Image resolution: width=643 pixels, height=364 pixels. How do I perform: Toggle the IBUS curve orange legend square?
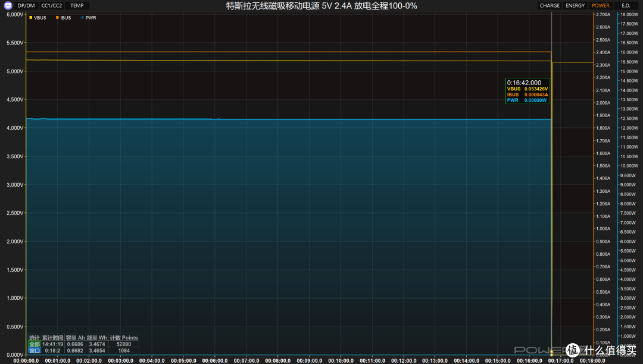(x=57, y=18)
